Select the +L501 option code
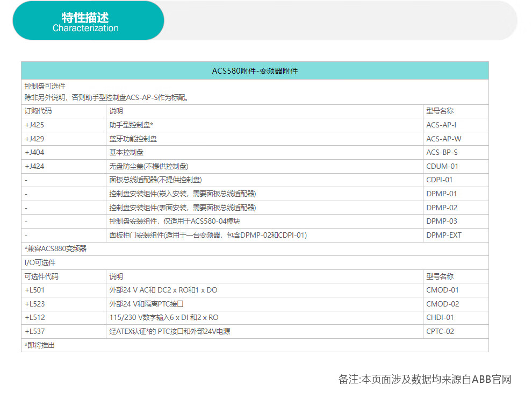This screenshot has width=532, height=406. point(34,290)
